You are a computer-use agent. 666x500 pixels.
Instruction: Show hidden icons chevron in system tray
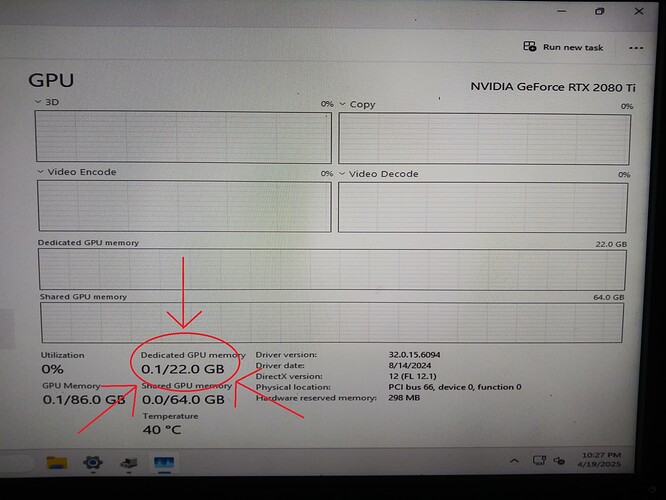pyautogui.click(x=514, y=460)
